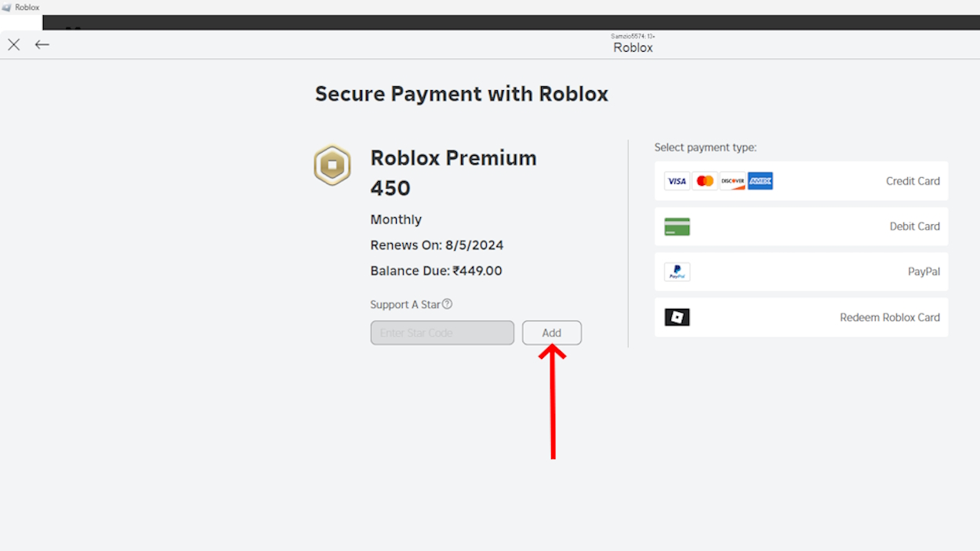
Task: Click the black Roblox card icon
Action: tap(677, 317)
